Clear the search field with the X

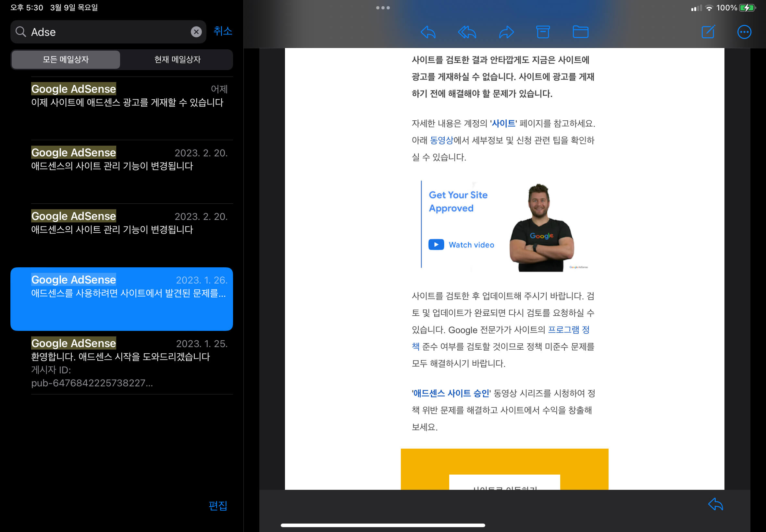(x=196, y=32)
